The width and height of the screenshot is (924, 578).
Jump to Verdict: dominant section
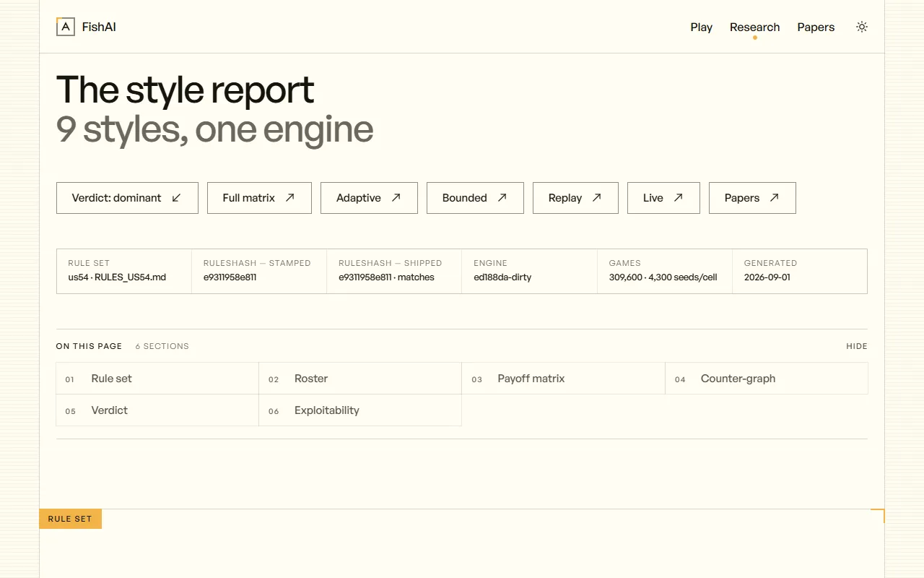pyautogui.click(x=127, y=198)
